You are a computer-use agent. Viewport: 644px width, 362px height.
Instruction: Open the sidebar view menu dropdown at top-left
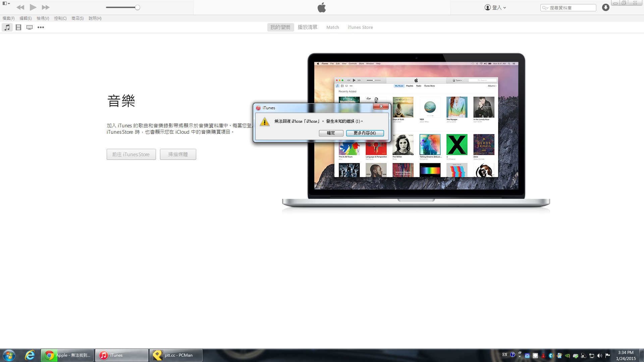pos(6,3)
